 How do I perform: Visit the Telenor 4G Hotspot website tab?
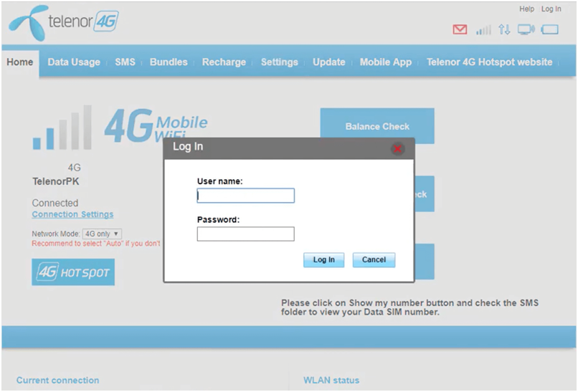click(x=490, y=62)
